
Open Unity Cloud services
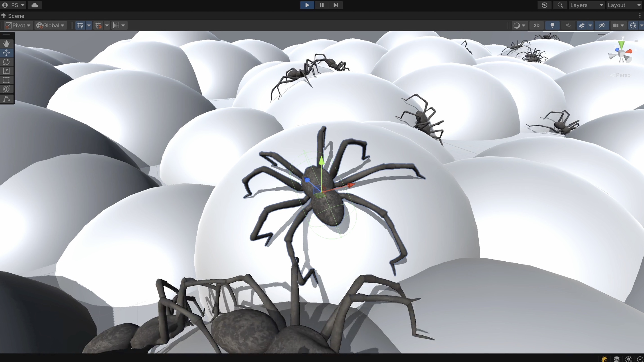coord(35,5)
